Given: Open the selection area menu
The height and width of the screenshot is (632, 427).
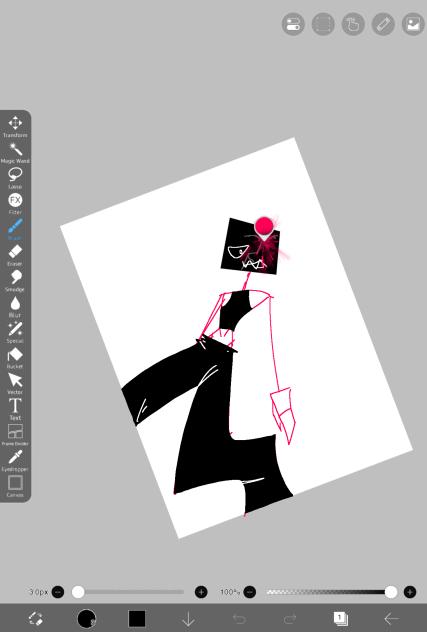Looking at the screenshot, I should [323, 24].
